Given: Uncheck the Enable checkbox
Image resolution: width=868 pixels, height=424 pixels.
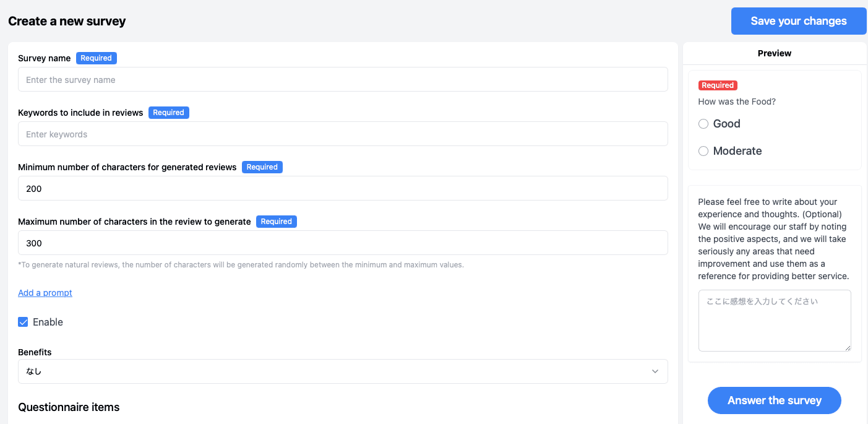Looking at the screenshot, I should pyautogui.click(x=23, y=322).
